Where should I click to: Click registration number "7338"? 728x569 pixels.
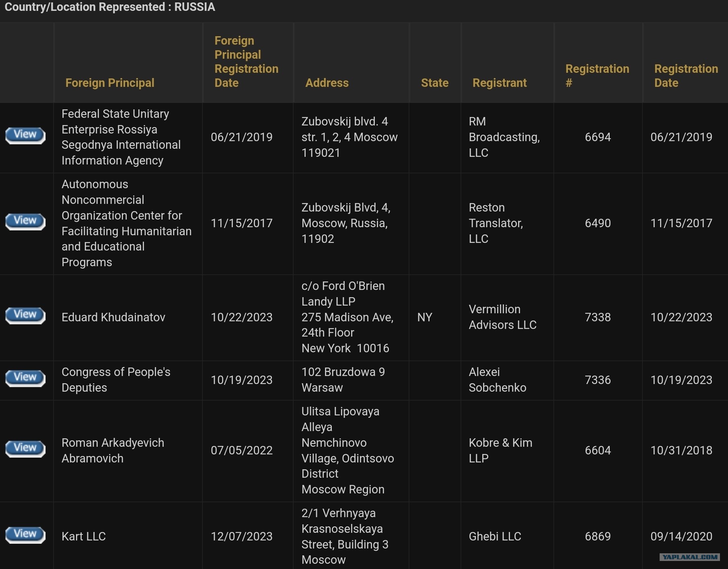pyautogui.click(x=598, y=317)
